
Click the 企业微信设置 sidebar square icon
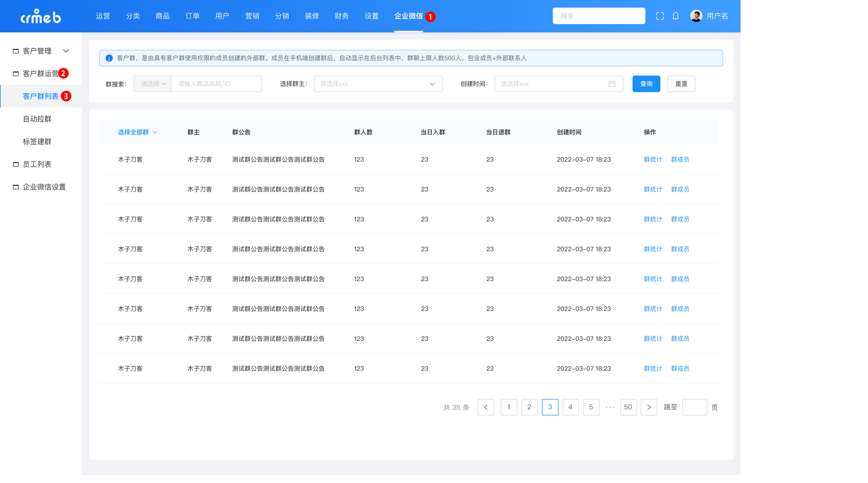(16, 187)
